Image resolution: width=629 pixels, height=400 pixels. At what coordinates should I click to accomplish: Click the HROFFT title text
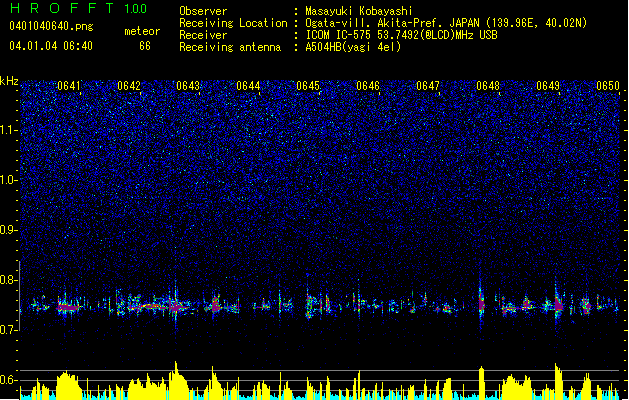tap(61, 8)
